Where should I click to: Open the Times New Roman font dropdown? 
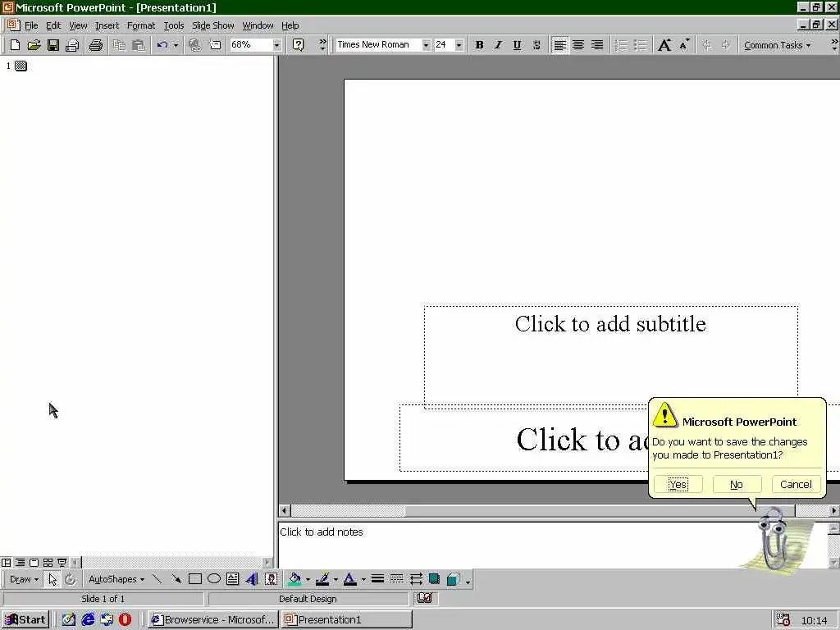(x=426, y=45)
